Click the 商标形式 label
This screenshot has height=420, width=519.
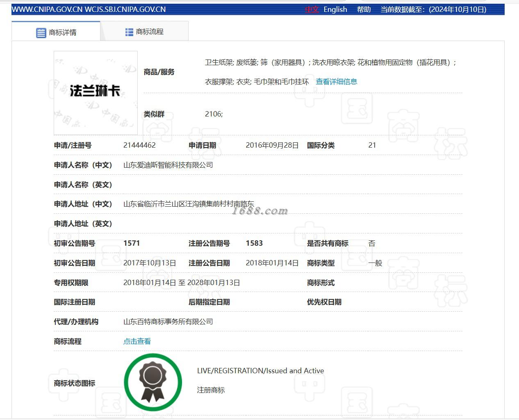[x=321, y=283]
